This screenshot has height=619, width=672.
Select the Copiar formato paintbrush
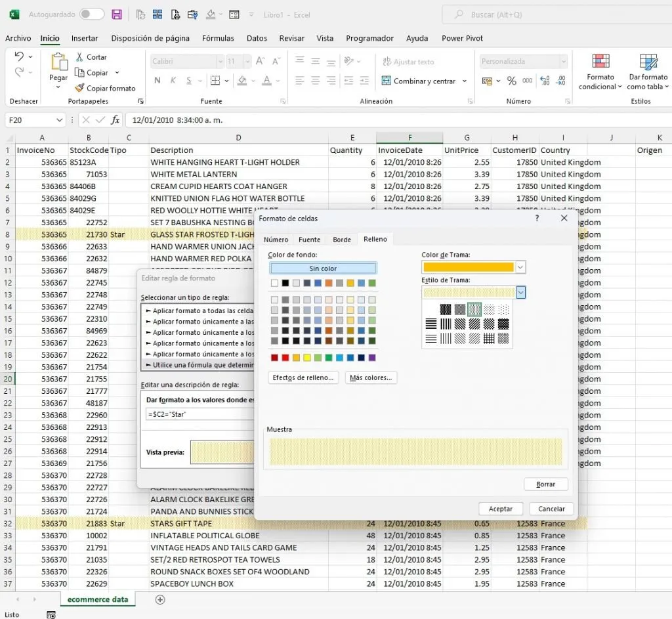click(79, 88)
